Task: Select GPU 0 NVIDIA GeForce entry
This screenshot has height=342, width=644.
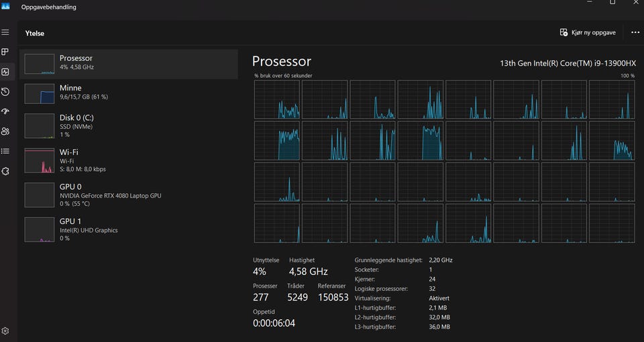Action: pyautogui.click(x=129, y=194)
